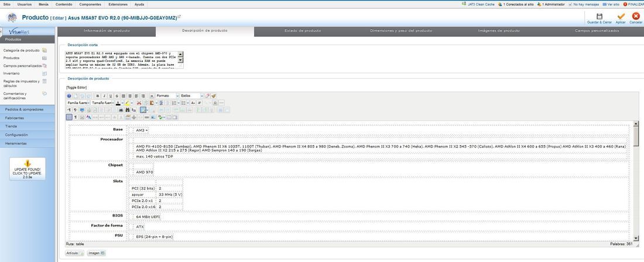The width and height of the screenshot is (644, 262).
Task: Open Productos link in sidebar
Action: pos(11,58)
